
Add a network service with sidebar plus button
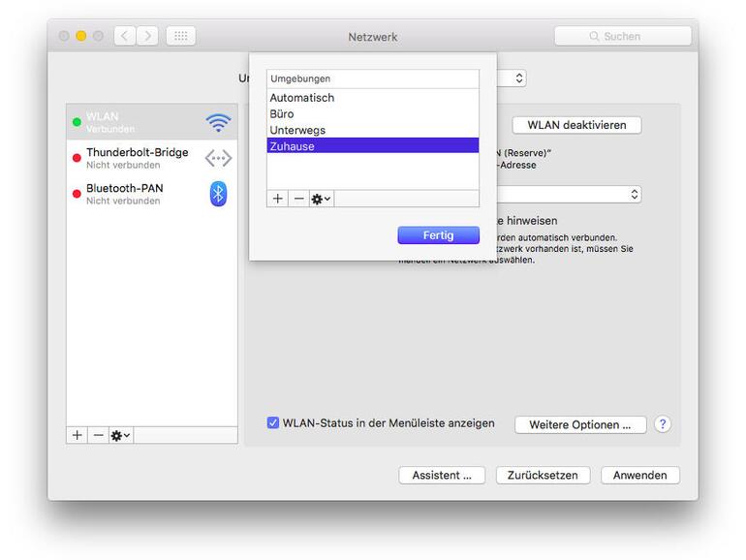[78, 435]
